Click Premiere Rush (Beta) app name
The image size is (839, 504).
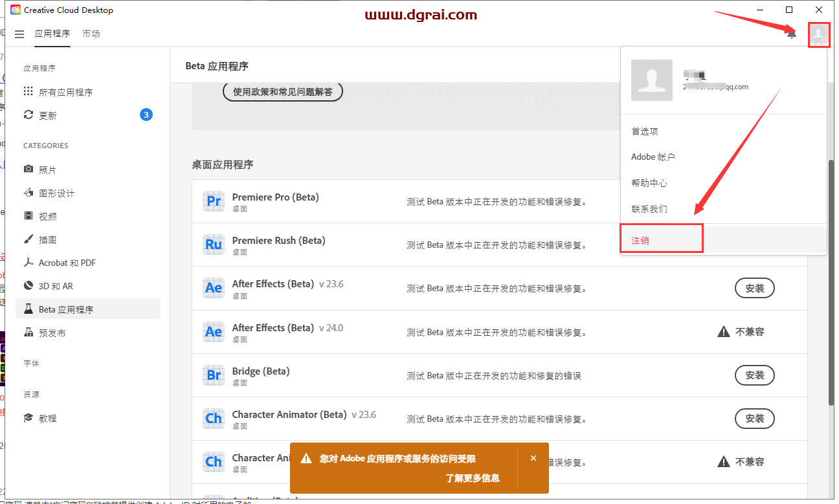tap(278, 241)
